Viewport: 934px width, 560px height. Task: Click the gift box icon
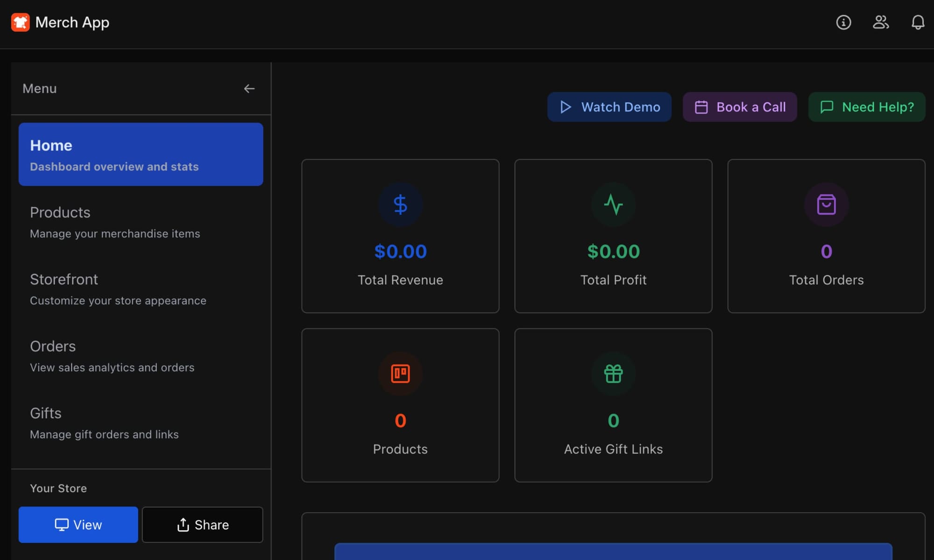point(613,374)
